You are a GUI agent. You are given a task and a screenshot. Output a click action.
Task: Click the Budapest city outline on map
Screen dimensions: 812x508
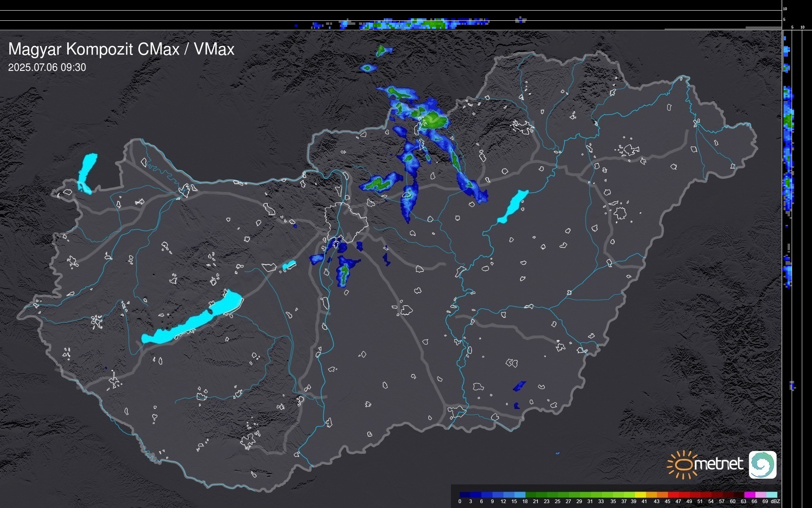[346, 222]
